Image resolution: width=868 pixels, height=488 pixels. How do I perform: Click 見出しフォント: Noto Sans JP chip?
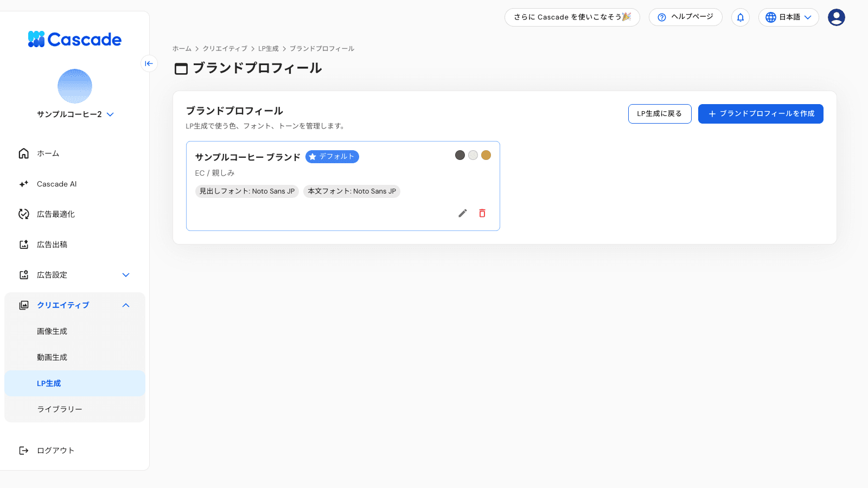(x=247, y=191)
